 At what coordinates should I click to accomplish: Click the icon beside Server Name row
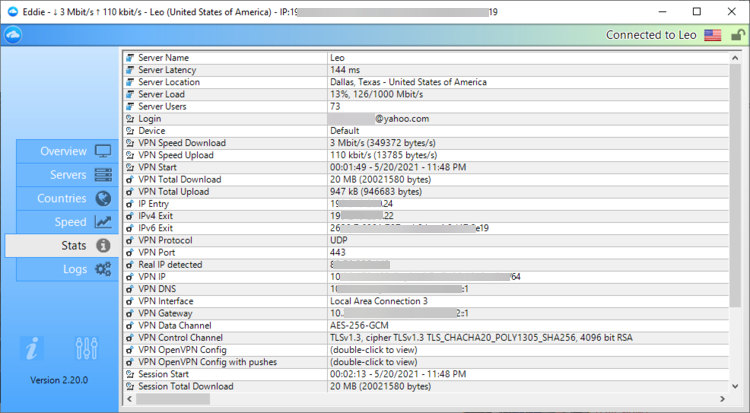tap(130, 59)
